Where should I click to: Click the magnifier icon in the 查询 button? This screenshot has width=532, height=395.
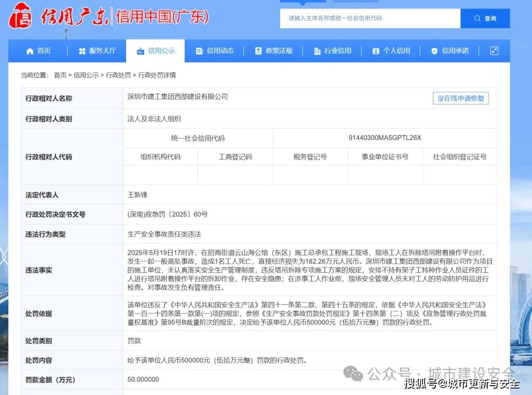[477, 18]
